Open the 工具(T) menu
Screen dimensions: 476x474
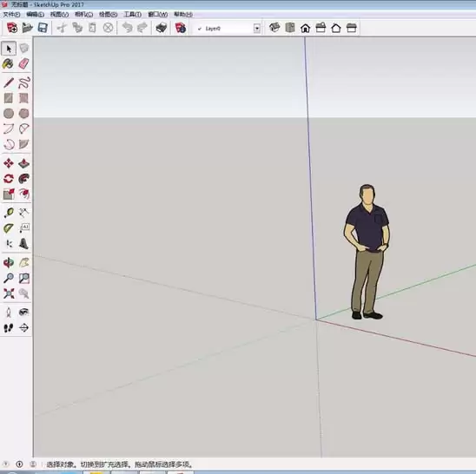point(133,14)
